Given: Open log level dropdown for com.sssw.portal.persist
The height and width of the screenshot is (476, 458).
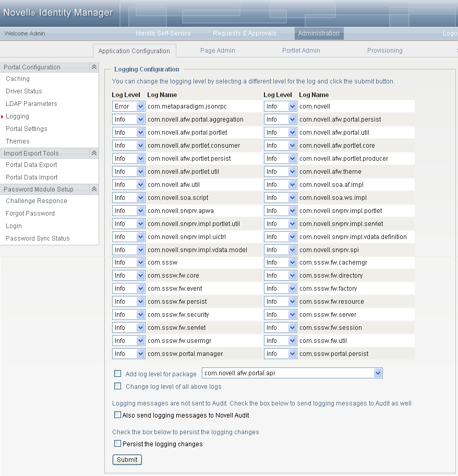Looking at the screenshot, I should click(280, 354).
